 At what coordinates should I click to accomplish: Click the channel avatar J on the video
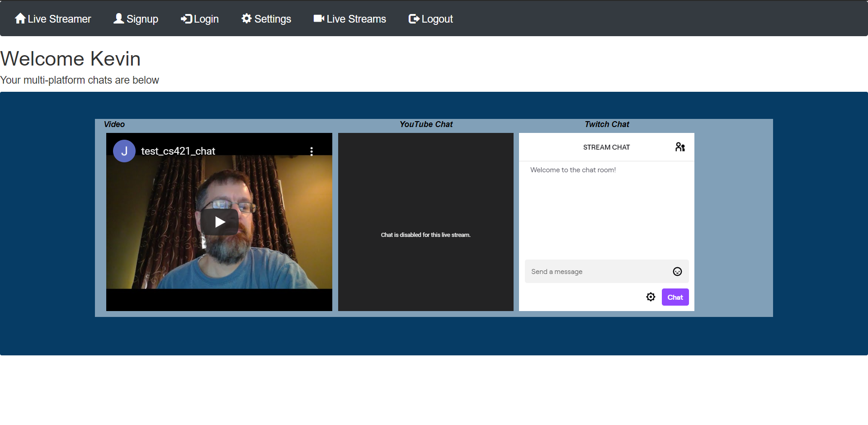click(x=124, y=151)
